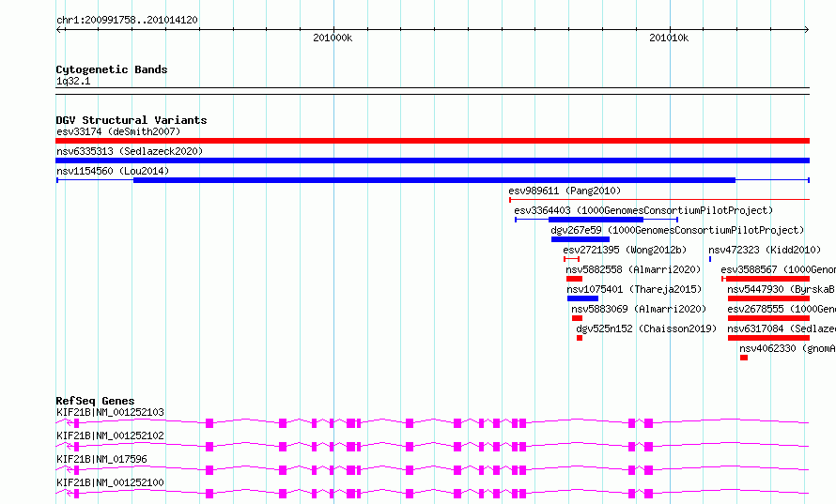Click dgv525n152 (Chaisson2019) label
Screen dimensions: 836x504
[x=647, y=328]
